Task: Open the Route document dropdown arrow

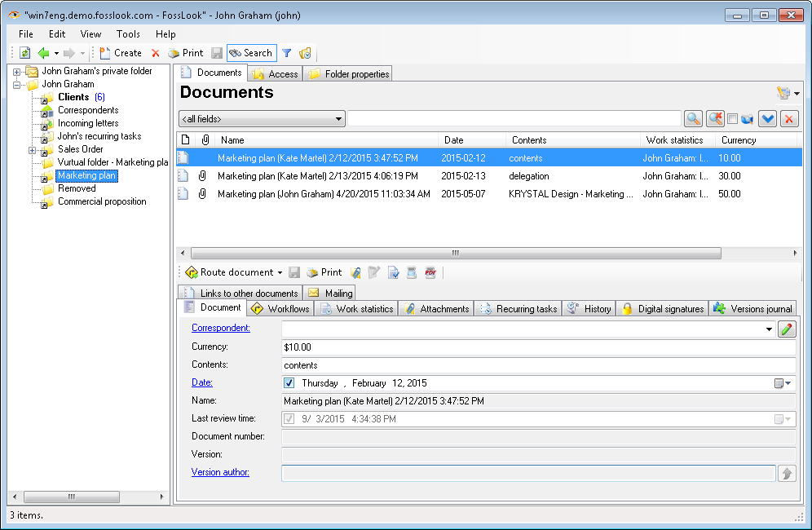Action: point(280,272)
